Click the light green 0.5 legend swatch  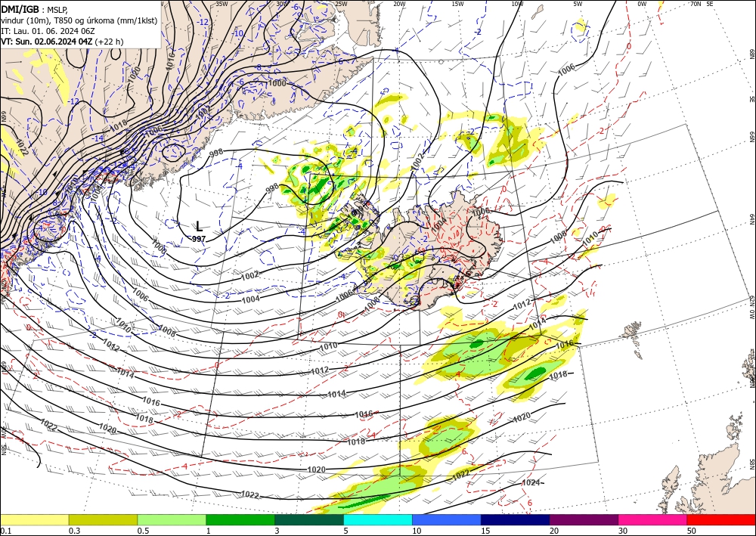pos(172,519)
